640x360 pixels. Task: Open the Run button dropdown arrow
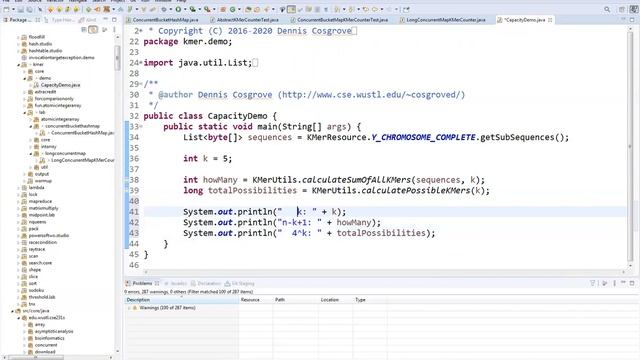185,9
